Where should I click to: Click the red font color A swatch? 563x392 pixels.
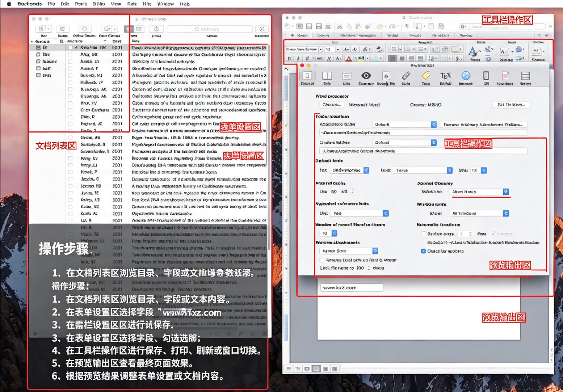(x=348, y=59)
